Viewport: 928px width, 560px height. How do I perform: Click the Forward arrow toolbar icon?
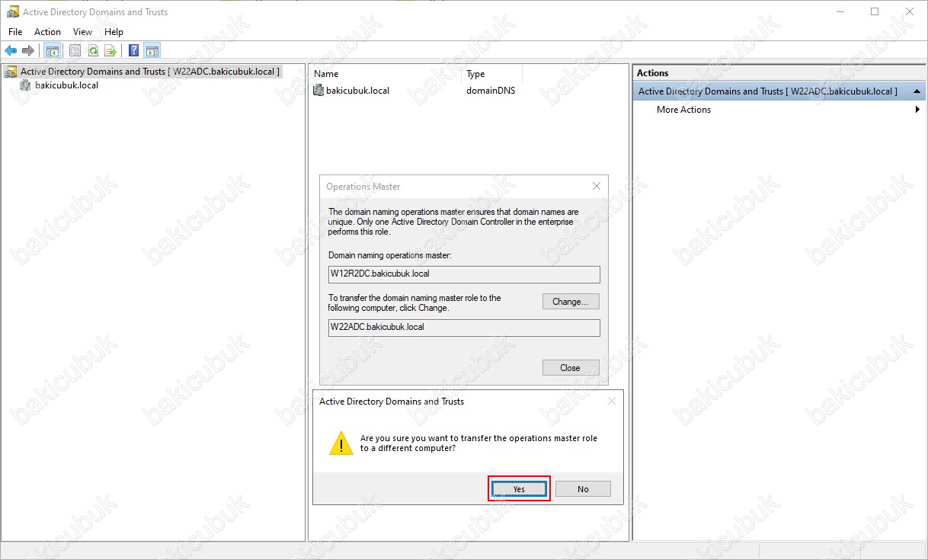(x=28, y=51)
